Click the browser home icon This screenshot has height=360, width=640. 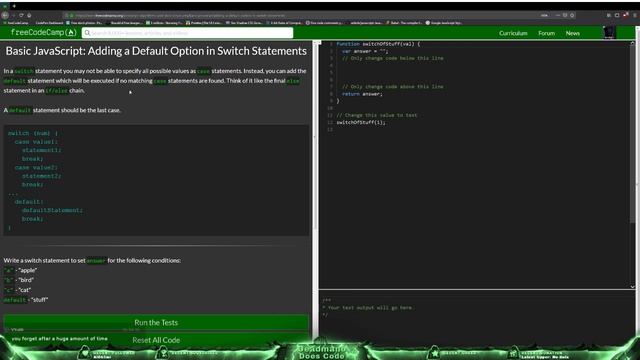pos(29,15)
